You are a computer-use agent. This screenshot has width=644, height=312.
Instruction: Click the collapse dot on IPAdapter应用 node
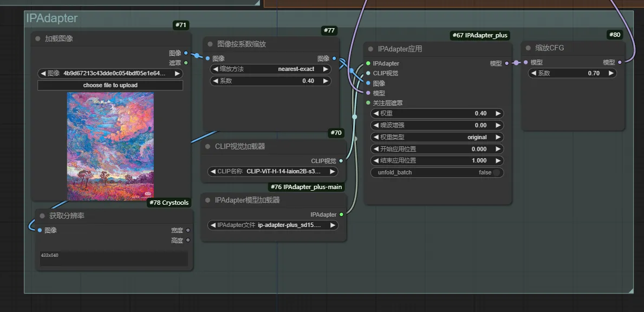(x=370, y=49)
